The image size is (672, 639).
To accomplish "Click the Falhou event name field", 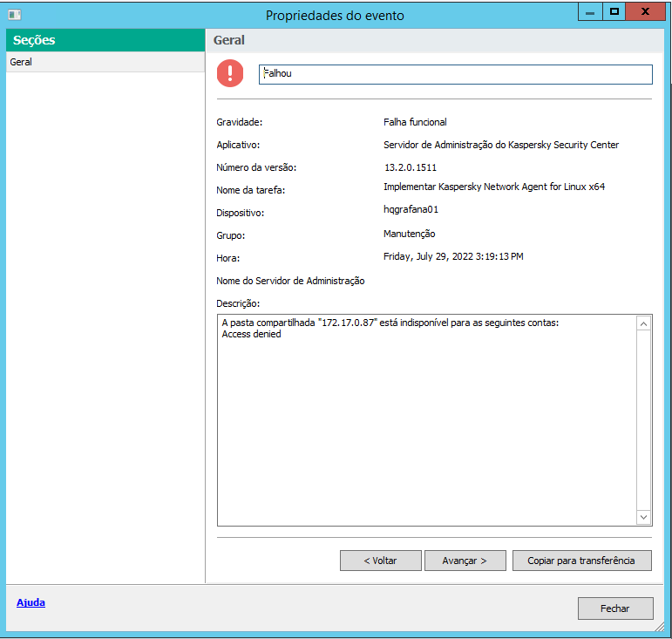I will click(x=456, y=74).
